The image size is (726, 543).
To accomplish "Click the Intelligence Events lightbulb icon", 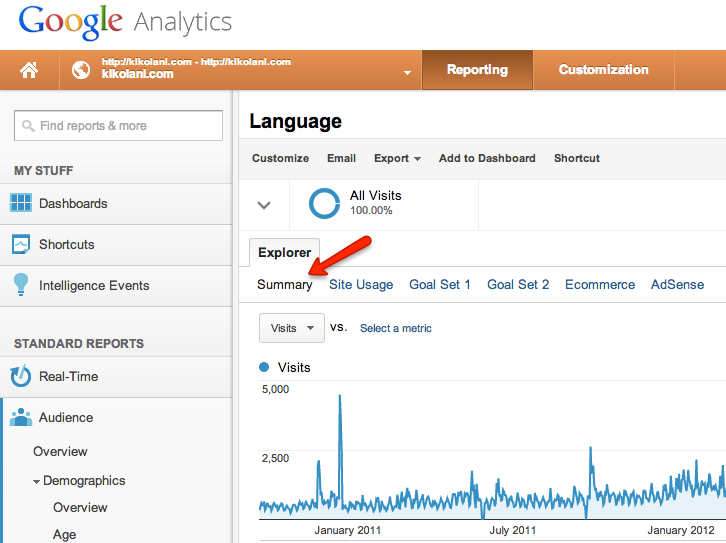I will 21,285.
